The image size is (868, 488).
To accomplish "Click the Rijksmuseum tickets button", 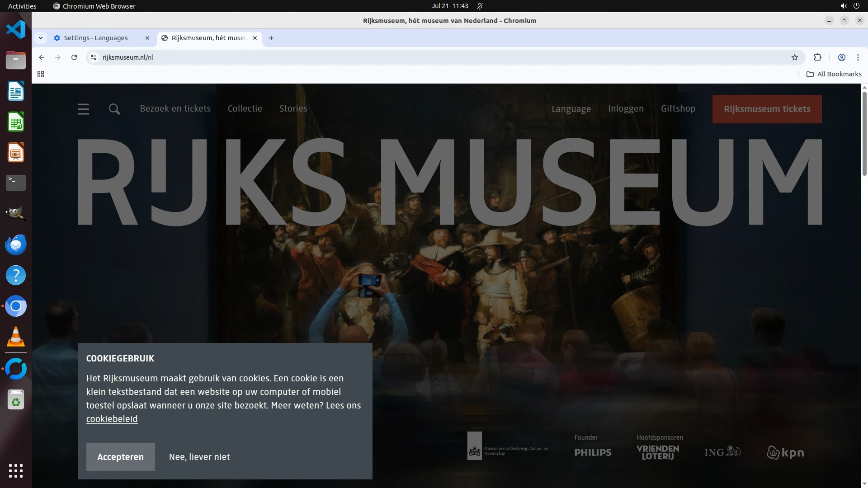I will pyautogui.click(x=767, y=109).
